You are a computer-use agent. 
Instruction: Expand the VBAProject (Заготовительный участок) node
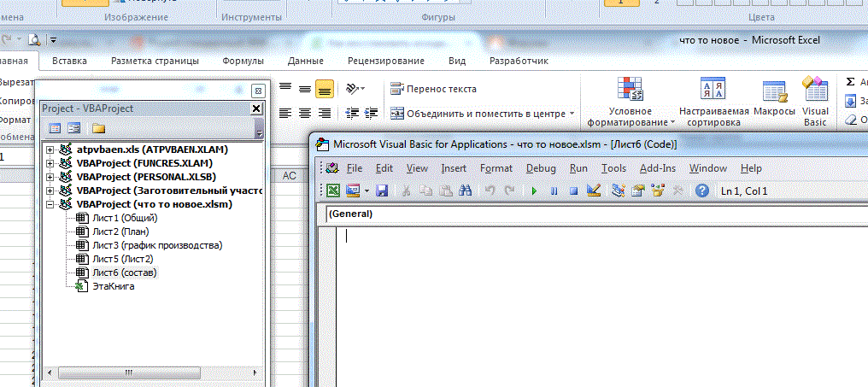(x=50, y=191)
